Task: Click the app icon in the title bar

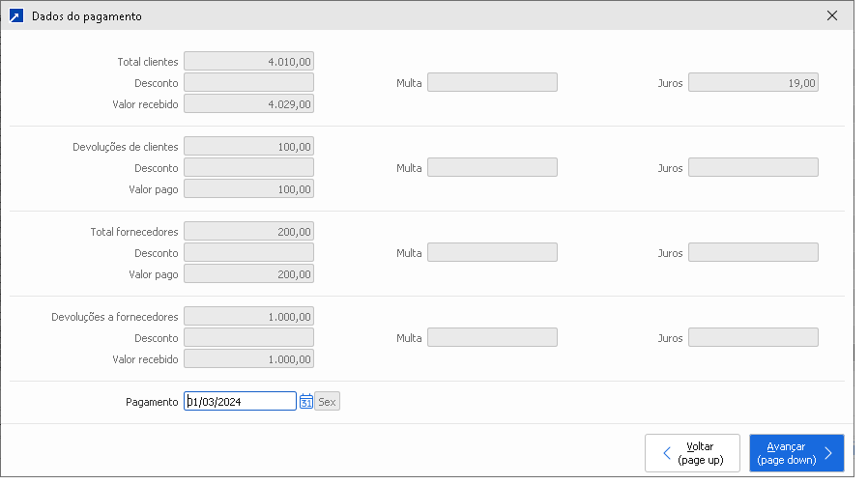Action: pos(15,16)
